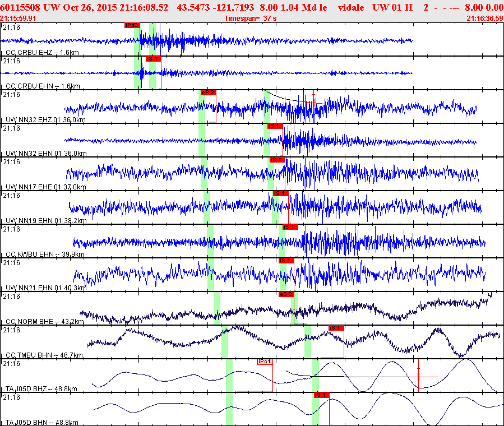Click the CC KWBU EHN -- 39.9km label
Viewport: 504px width, 426px height.
point(45,254)
